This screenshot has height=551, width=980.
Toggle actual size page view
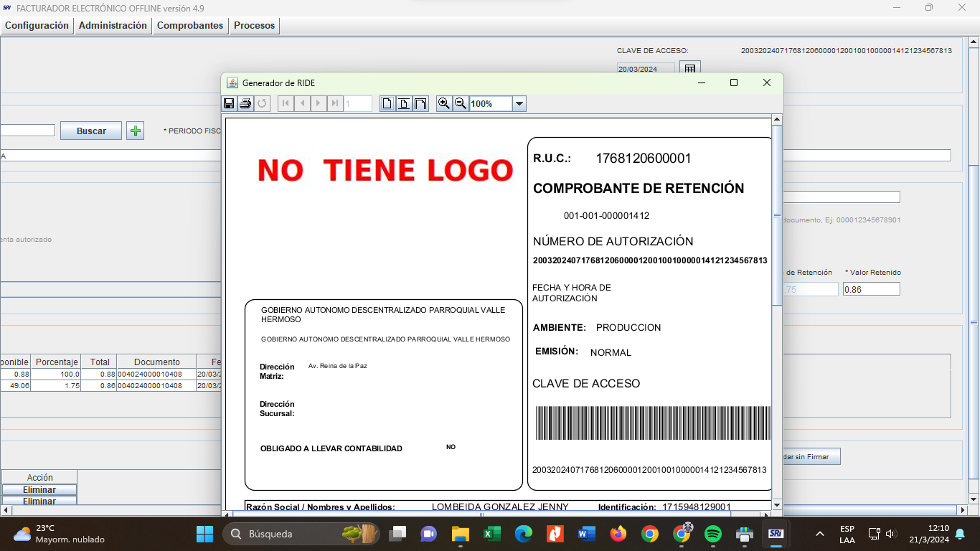click(x=387, y=104)
